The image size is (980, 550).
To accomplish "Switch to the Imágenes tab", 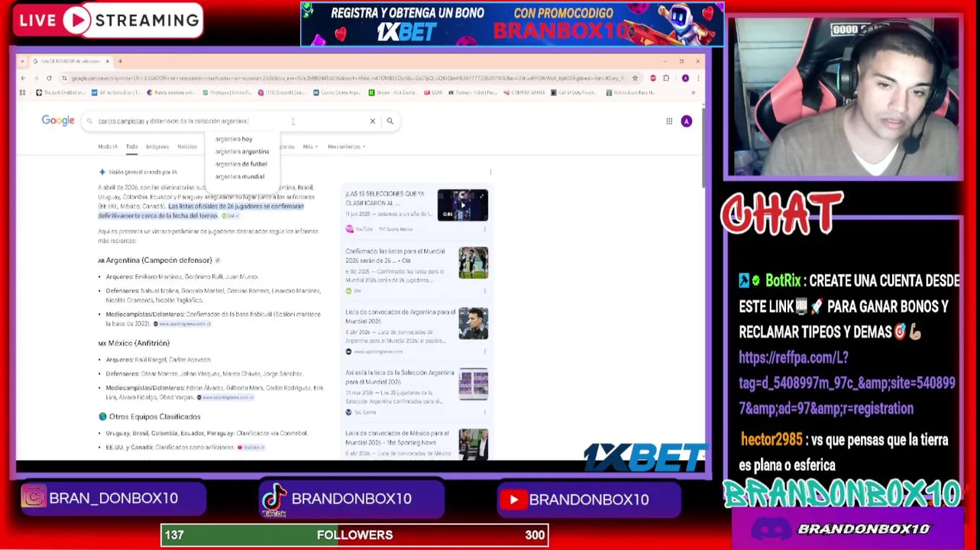I will tap(157, 147).
